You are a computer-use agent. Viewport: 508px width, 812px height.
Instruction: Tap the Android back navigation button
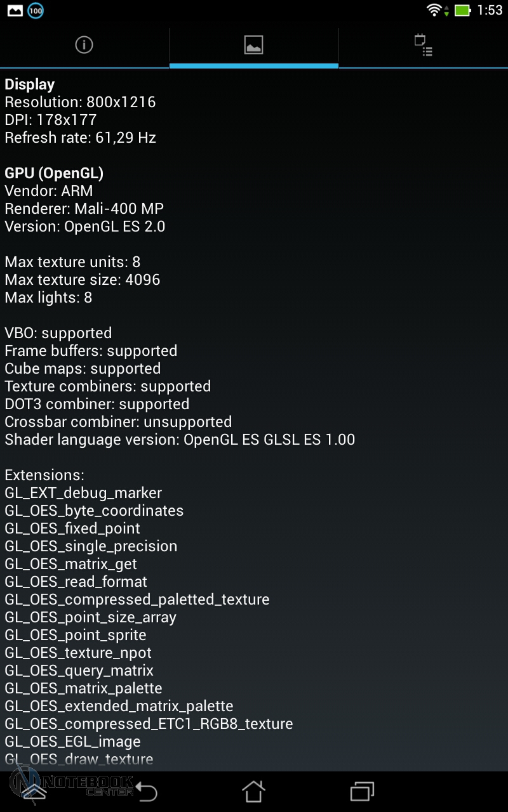pos(147,791)
